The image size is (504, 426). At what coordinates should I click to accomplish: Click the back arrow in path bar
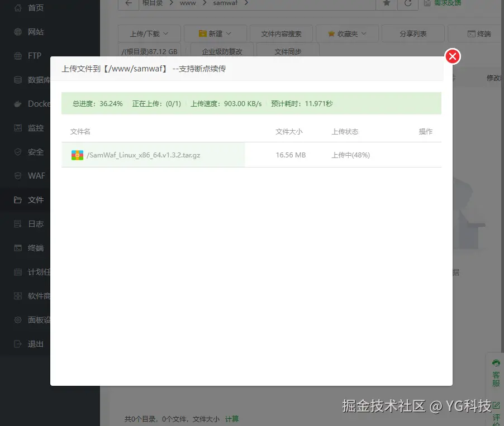pyautogui.click(x=129, y=3)
